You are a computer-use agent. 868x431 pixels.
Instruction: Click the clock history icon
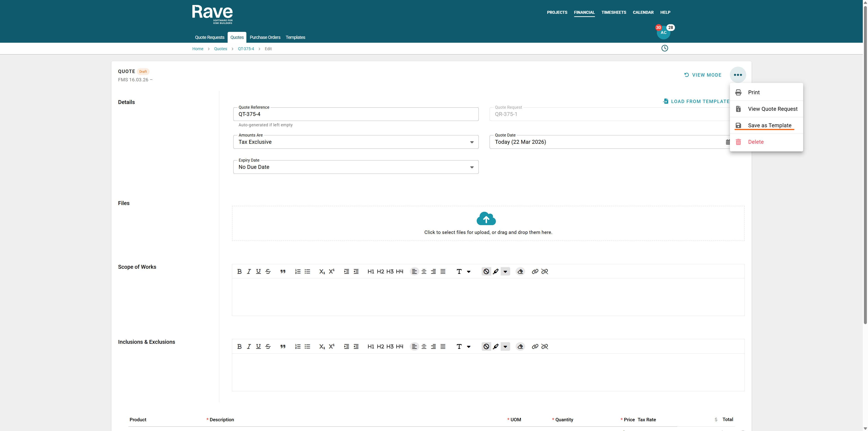tap(665, 48)
